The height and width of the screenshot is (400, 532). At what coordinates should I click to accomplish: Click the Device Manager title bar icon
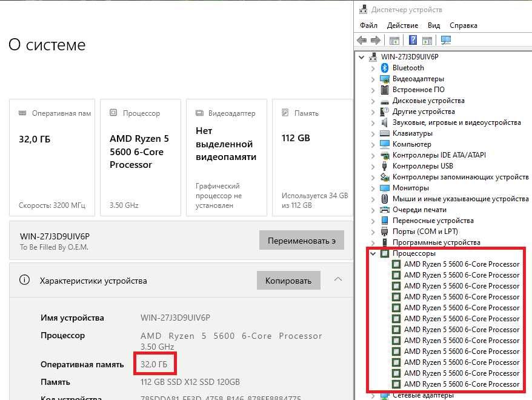coord(363,10)
